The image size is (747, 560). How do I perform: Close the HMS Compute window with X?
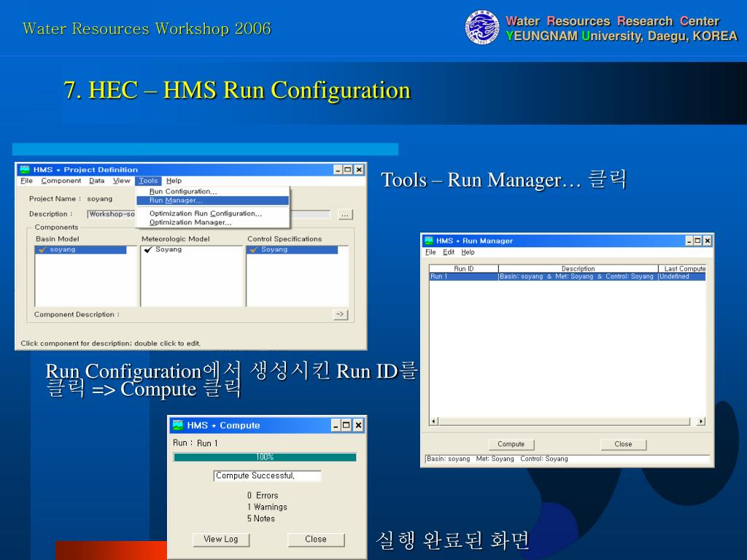pos(358,425)
